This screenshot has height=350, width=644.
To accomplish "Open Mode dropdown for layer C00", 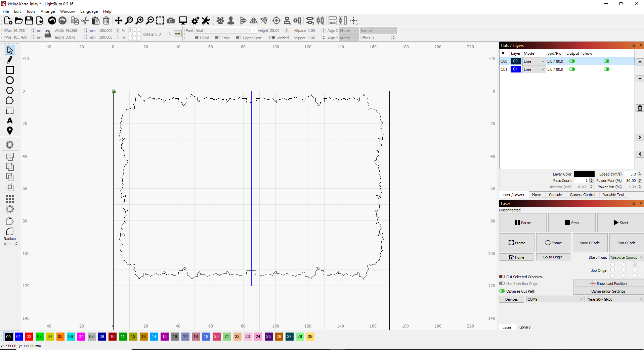I will pyautogui.click(x=534, y=61).
